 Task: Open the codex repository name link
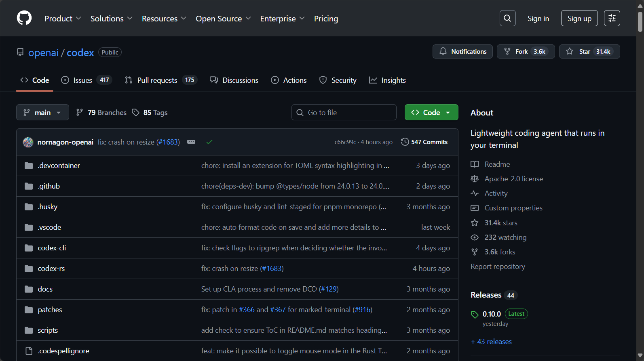pyautogui.click(x=80, y=52)
